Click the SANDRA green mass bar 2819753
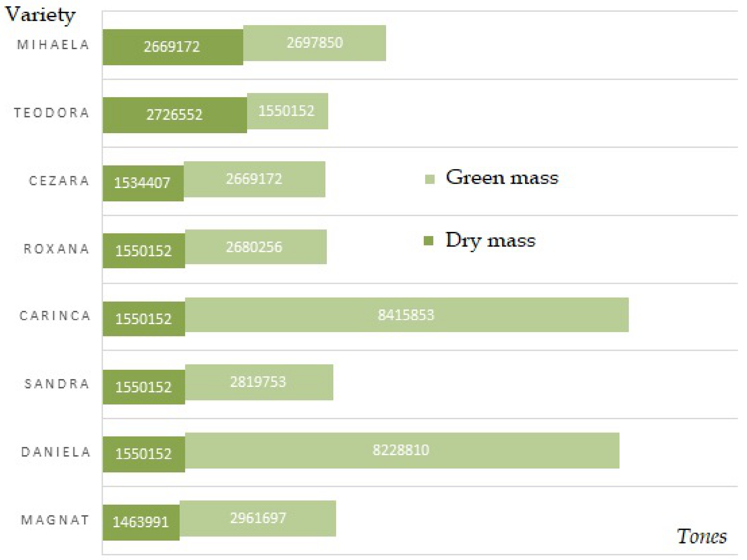 click(259, 382)
